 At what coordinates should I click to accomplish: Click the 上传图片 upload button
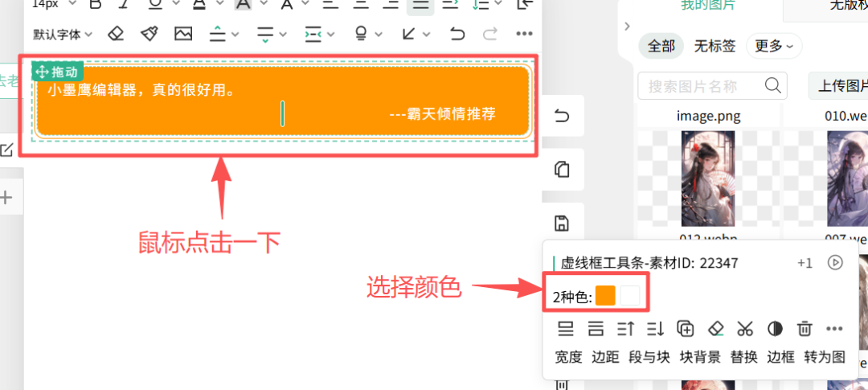pyautogui.click(x=840, y=85)
